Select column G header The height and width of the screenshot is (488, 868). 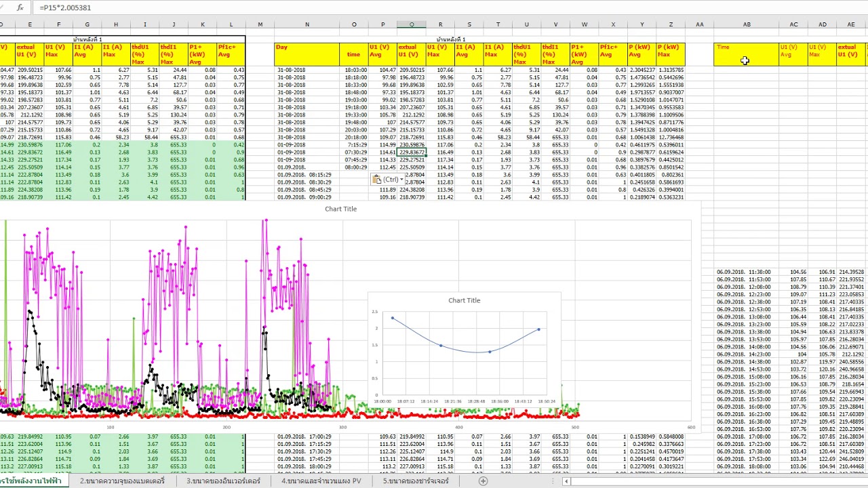click(x=87, y=24)
